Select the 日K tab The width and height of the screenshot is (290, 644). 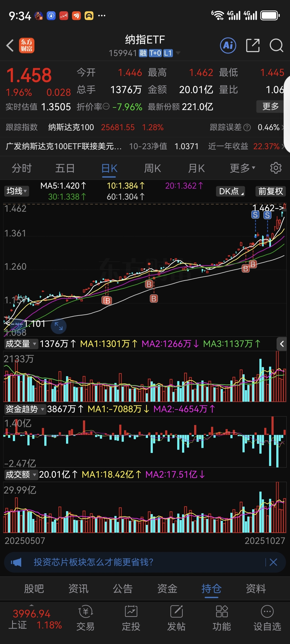(109, 168)
